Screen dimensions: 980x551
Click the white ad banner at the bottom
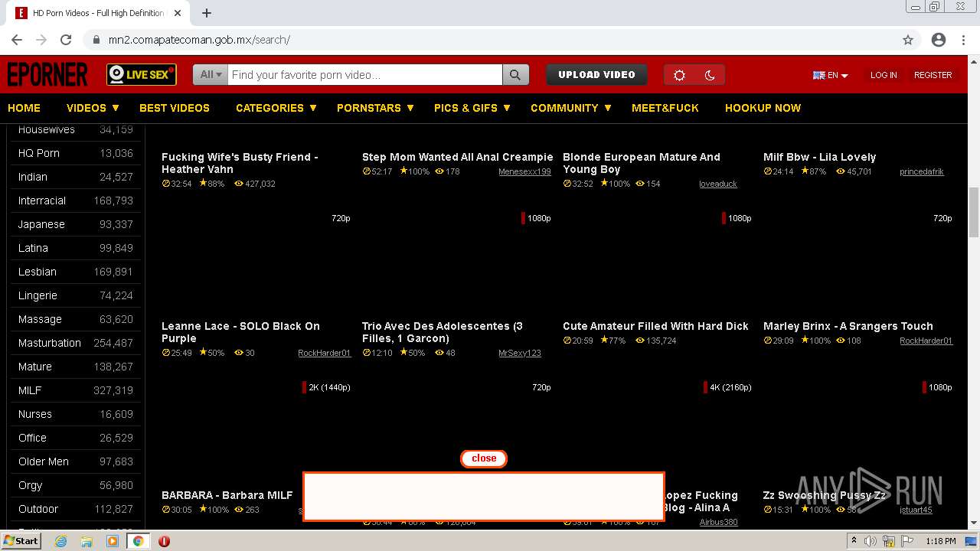pos(484,497)
